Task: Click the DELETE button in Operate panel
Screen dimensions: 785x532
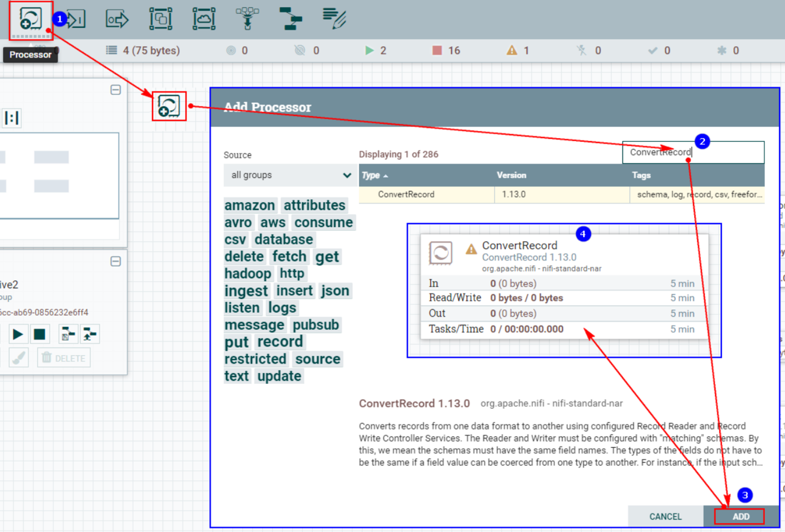Action: [64, 358]
